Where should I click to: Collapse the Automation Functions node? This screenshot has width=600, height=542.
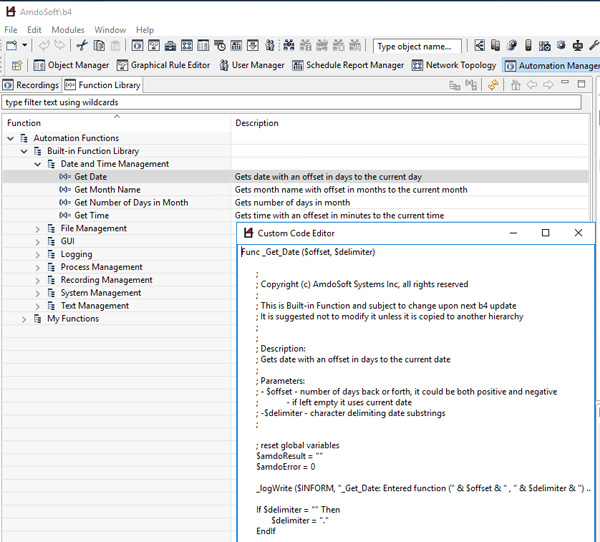coord(11,138)
